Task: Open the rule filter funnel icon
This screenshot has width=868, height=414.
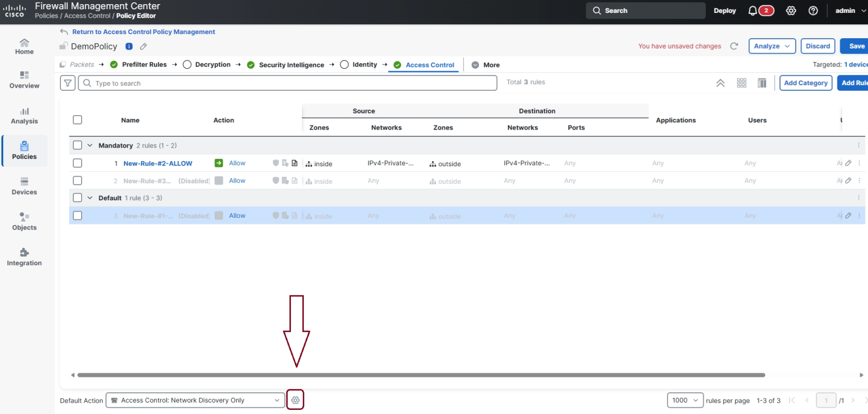Action: click(x=68, y=83)
